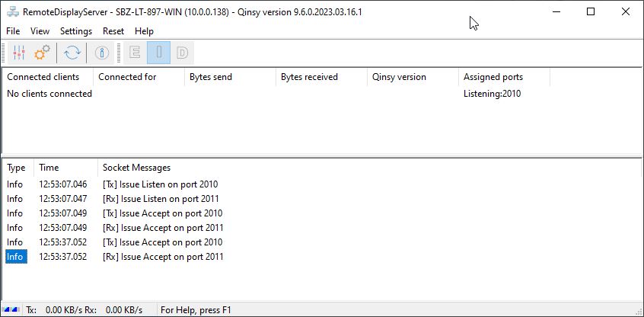Click the refresh arrows toolbar icon

[x=72, y=53]
